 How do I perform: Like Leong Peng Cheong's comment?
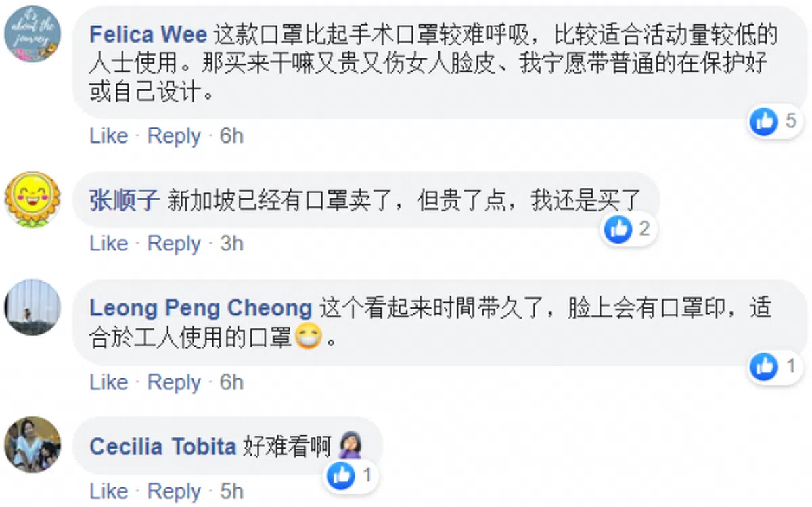tap(108, 382)
